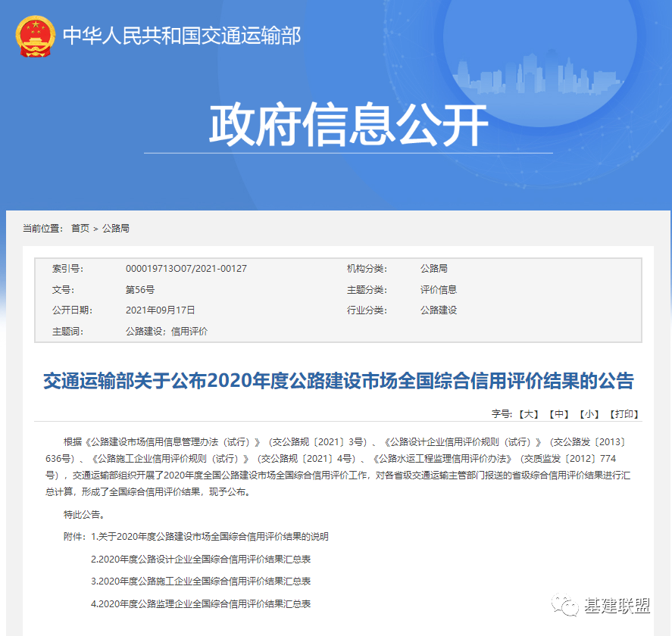Click the 打印 print button
Image resolution: width=672 pixels, height=636 pixels.
624,414
